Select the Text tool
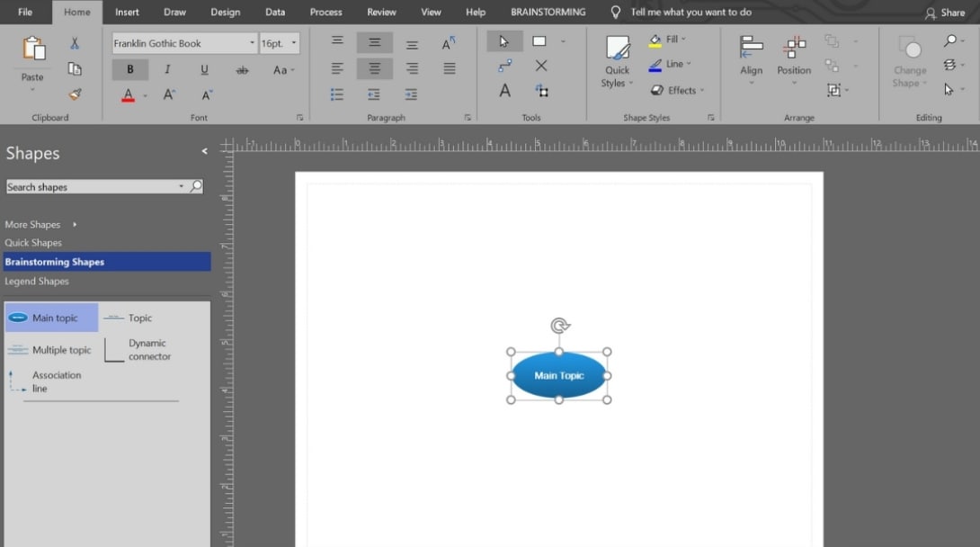 pyautogui.click(x=505, y=91)
